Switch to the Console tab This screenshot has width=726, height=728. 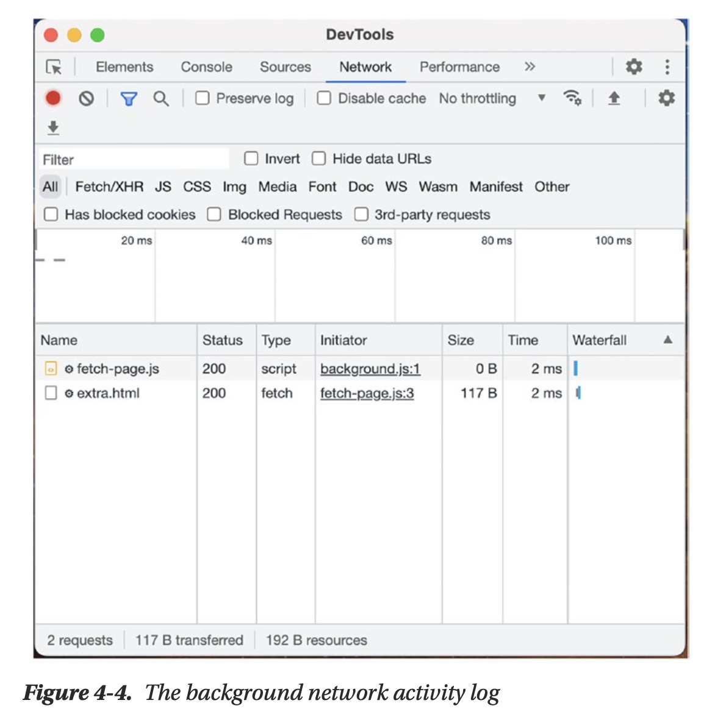206,67
